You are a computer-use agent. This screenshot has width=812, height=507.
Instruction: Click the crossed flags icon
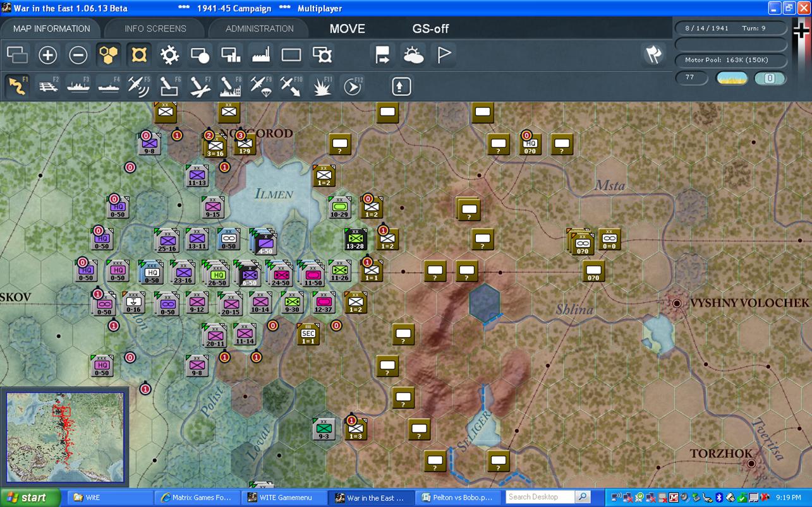pos(653,54)
